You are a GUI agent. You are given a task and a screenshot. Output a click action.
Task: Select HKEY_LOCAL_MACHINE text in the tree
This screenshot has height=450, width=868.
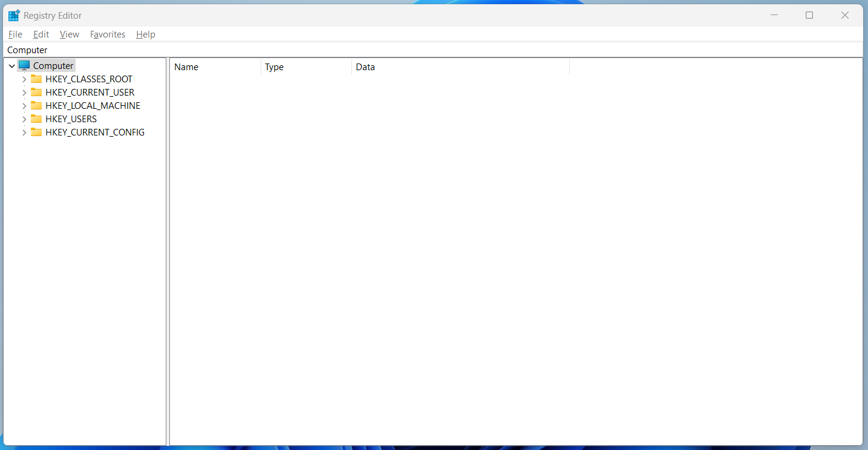click(x=93, y=105)
